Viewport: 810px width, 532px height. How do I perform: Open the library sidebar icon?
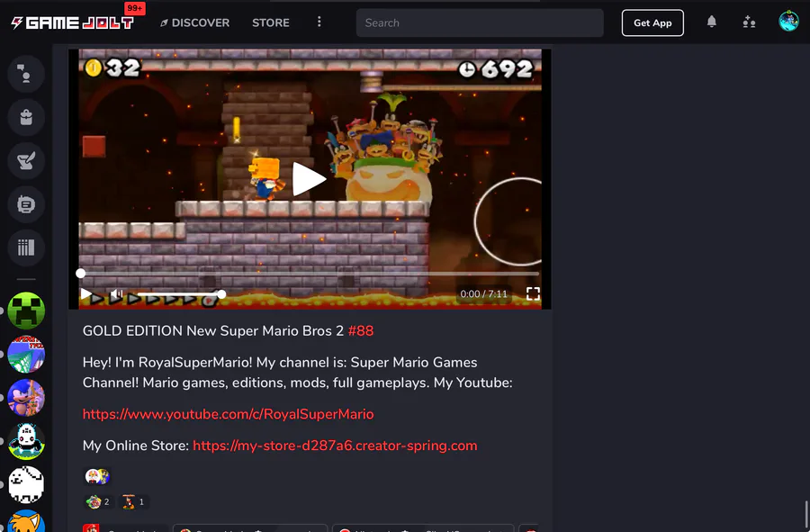pyautogui.click(x=26, y=248)
